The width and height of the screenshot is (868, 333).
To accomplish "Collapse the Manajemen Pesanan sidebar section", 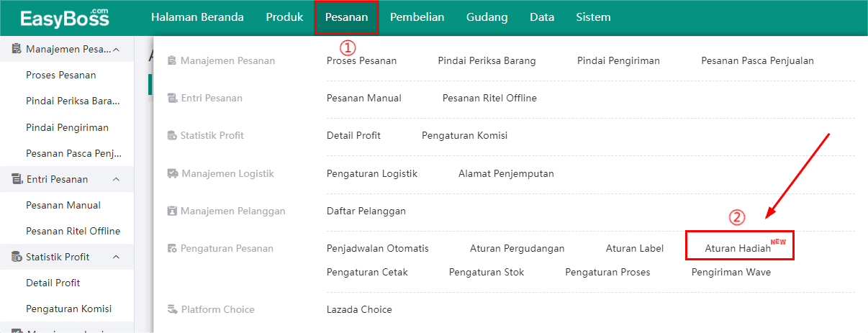I will click(117, 50).
